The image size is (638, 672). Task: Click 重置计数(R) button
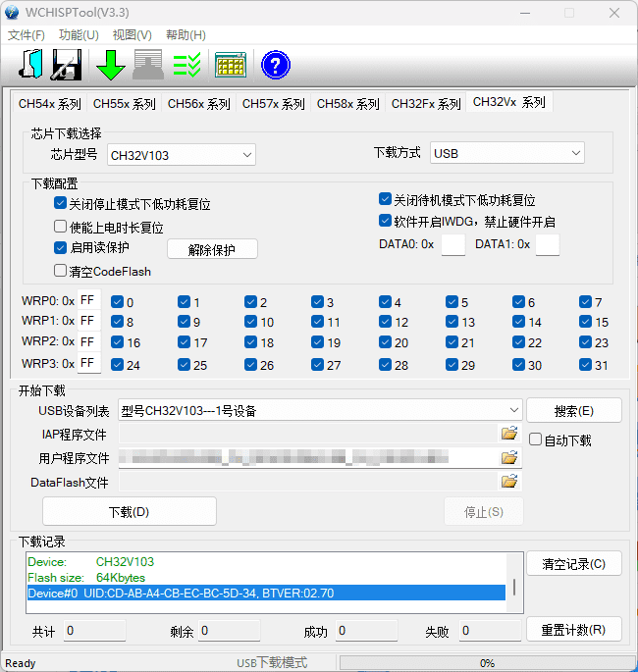tap(574, 629)
